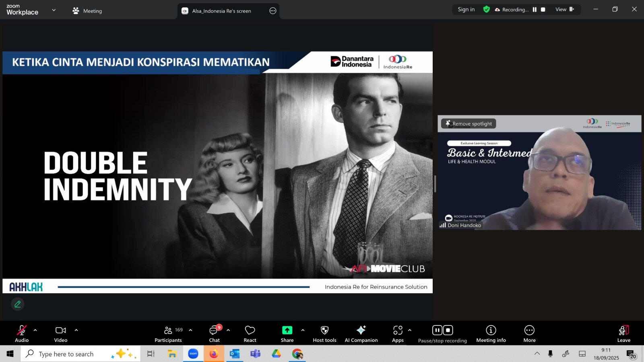Open the More options menu
Screen dimensions: 644x362
click(529, 333)
